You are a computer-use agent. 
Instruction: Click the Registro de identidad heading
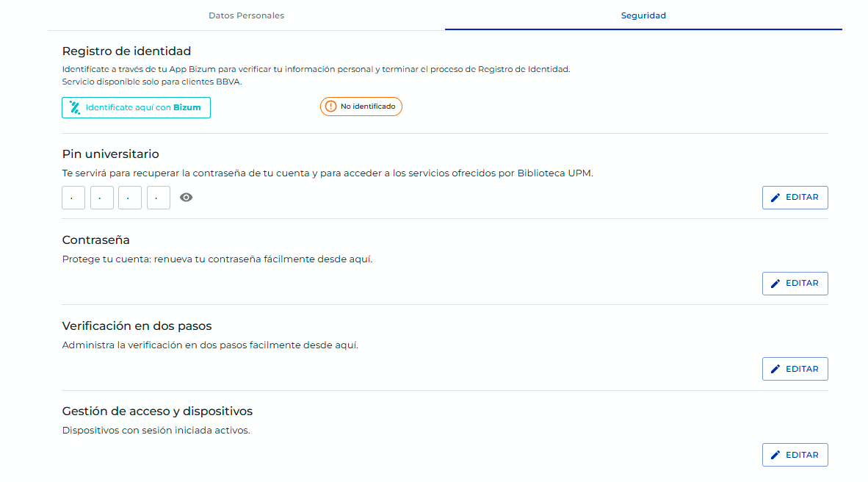coord(126,51)
